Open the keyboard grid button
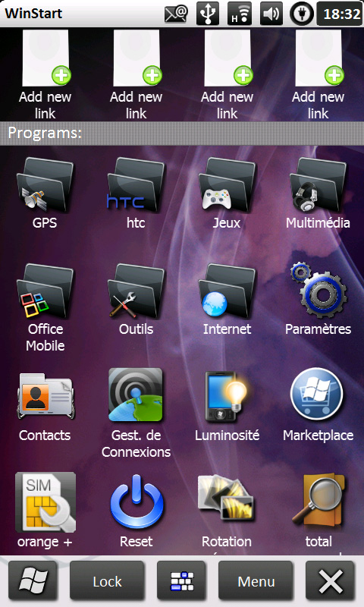The image size is (364, 607). click(x=181, y=581)
